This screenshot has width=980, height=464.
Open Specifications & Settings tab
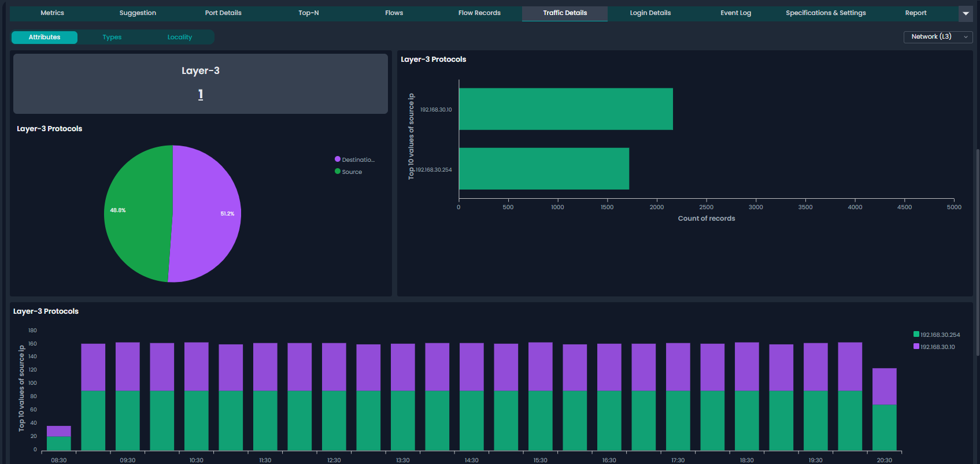click(x=826, y=13)
